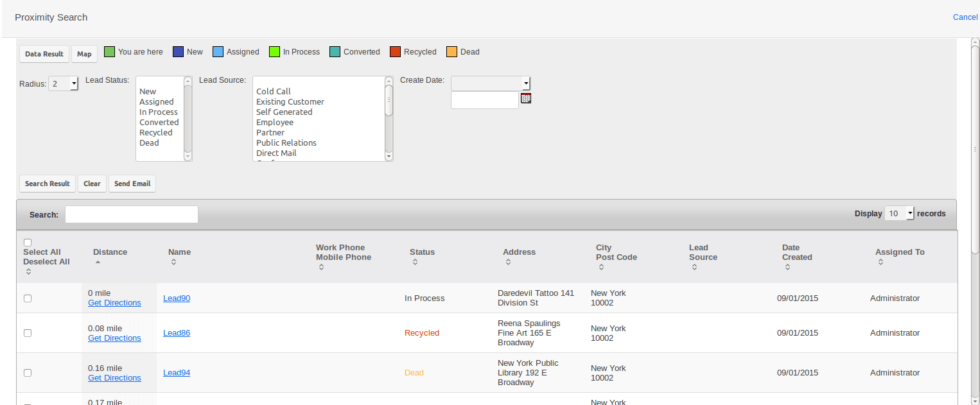Sort the Distance column ascending arrow
The image size is (980, 405).
point(98,262)
